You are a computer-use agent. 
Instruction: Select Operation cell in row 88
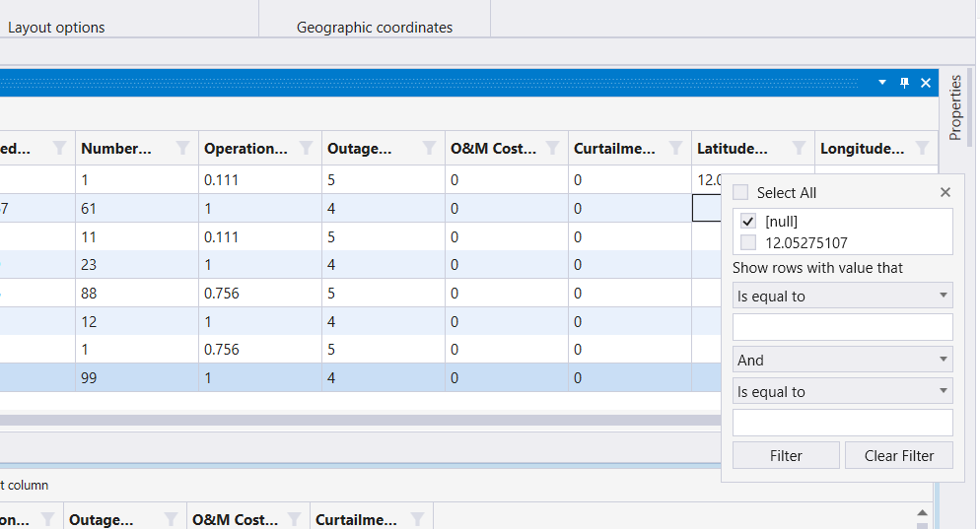click(260, 293)
